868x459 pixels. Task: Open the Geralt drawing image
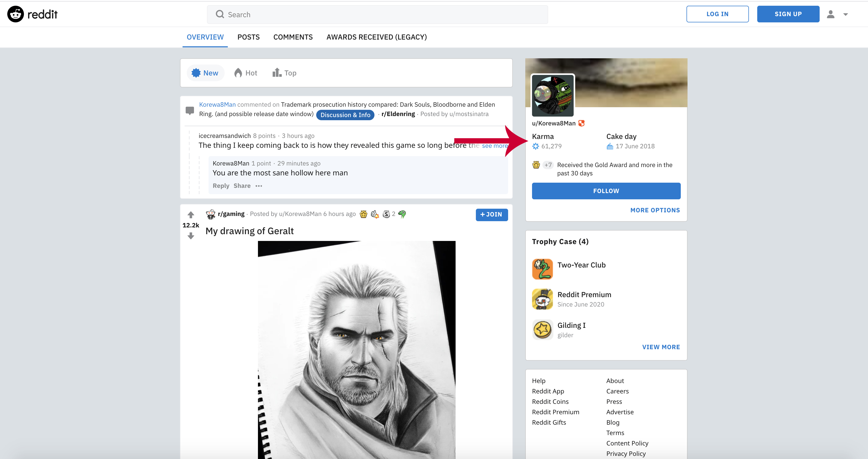click(357, 350)
